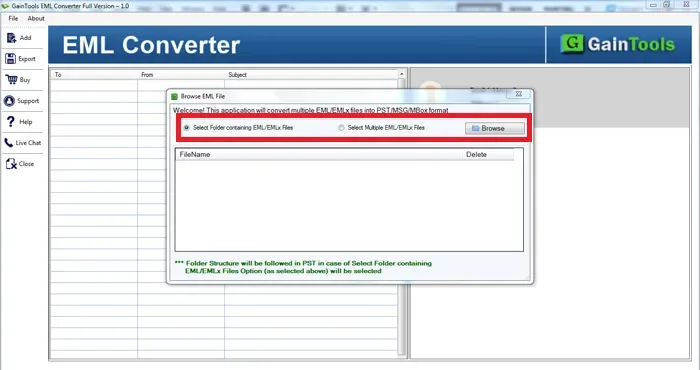The image size is (700, 370).
Task: Click the Browse EML File dialog icon
Action: [175, 96]
